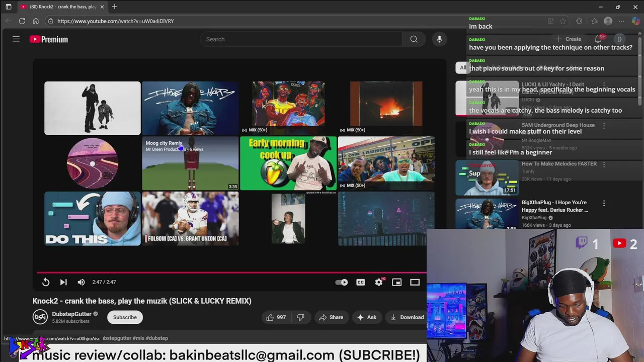Open the Copilot sidebar icon

tap(636, 21)
